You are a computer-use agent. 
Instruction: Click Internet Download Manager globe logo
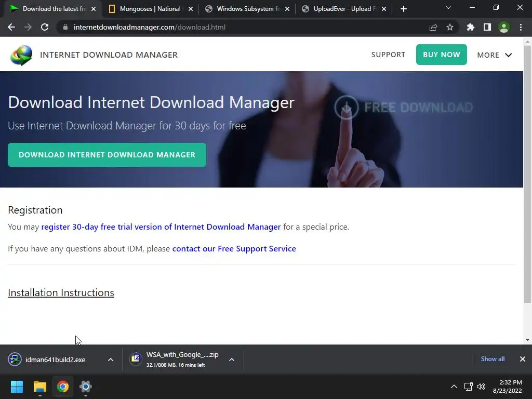coord(21,55)
